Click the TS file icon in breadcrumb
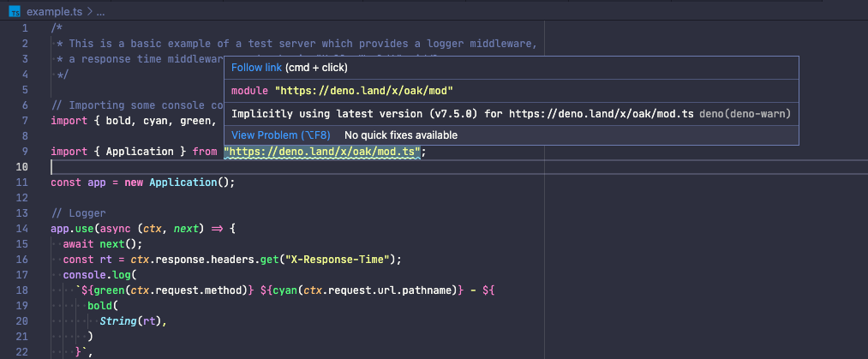 14,14
